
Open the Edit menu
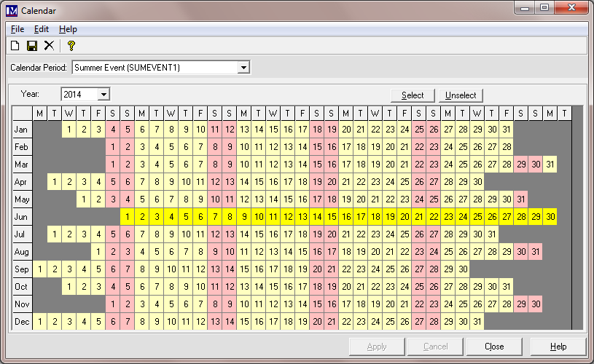pyautogui.click(x=42, y=29)
